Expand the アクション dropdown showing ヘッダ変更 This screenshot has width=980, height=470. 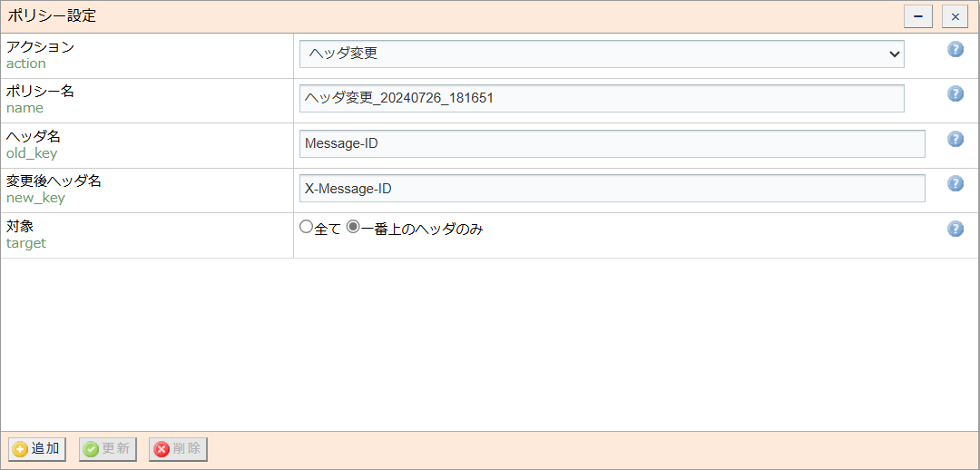(602, 54)
